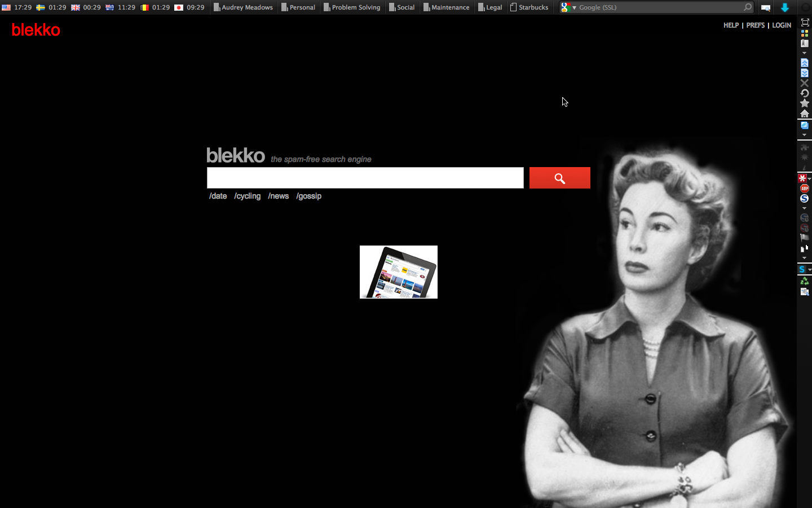Click the cyan S icon in sidebar
This screenshot has height=508, width=812.
[x=802, y=269]
